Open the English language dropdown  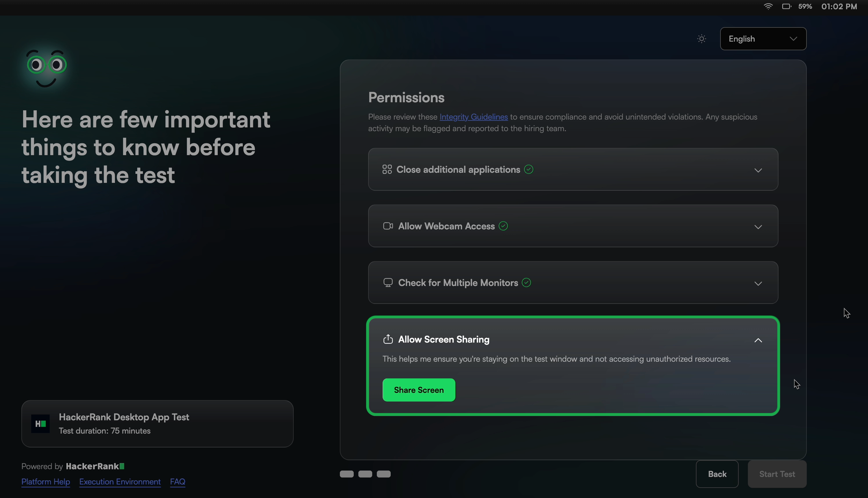(763, 39)
